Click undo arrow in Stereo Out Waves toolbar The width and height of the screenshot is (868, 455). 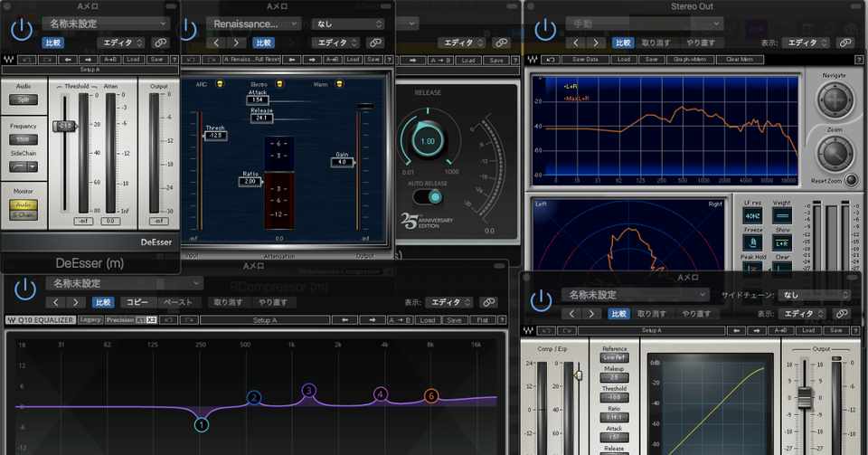coord(550,59)
